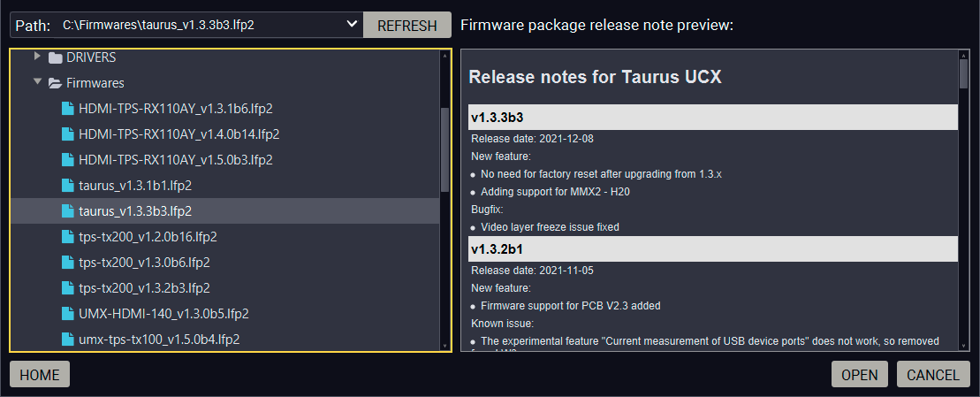Open the selected firmware package
980x397 pixels.
point(859,375)
